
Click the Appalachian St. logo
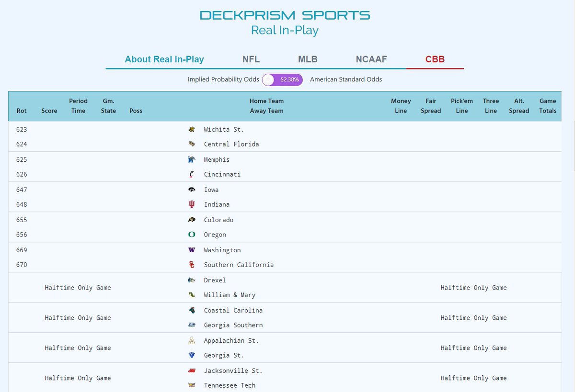point(192,340)
